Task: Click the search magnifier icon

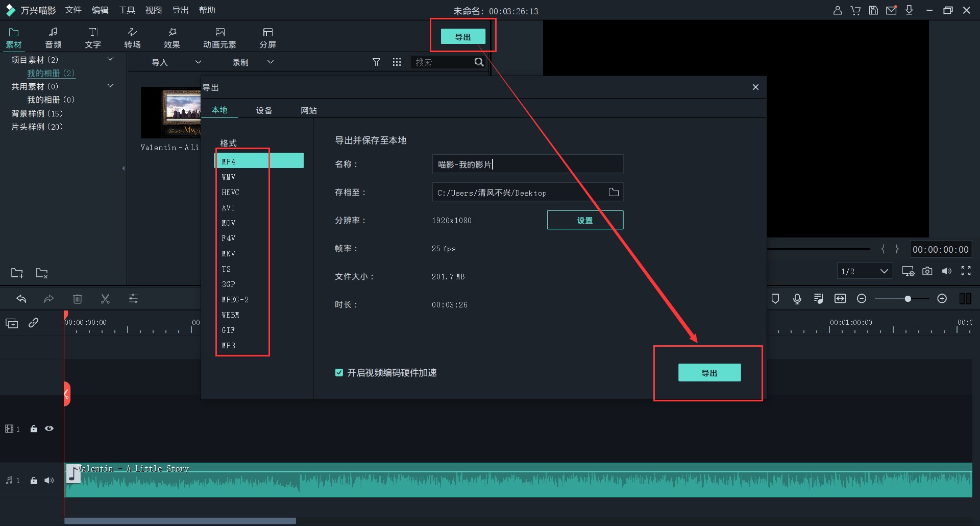Action: click(x=479, y=62)
